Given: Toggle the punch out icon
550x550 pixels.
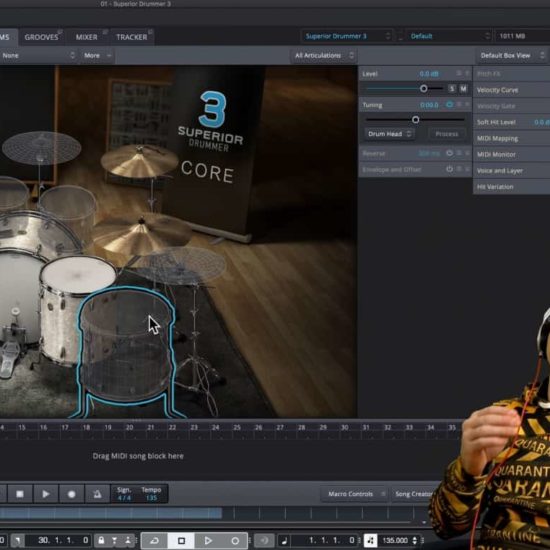Looking at the screenshot, I should tap(128, 540).
